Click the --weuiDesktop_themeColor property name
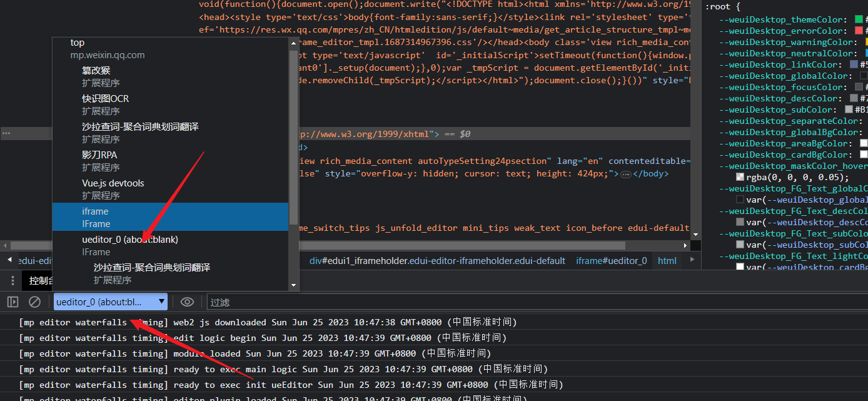 tap(782, 19)
